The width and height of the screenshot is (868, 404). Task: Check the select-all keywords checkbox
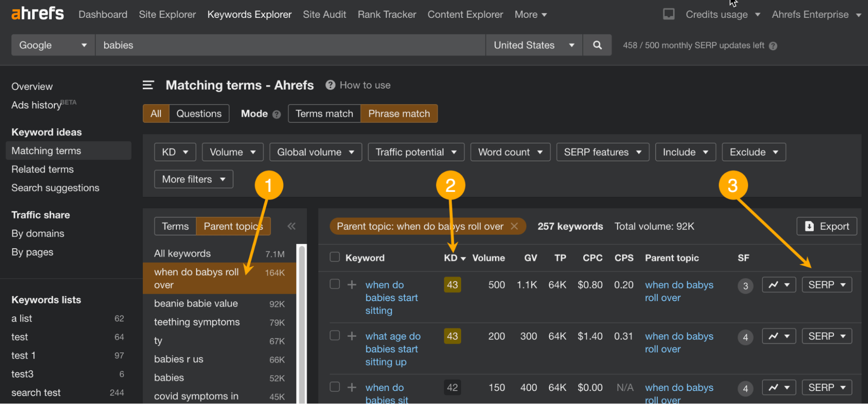[x=334, y=256]
